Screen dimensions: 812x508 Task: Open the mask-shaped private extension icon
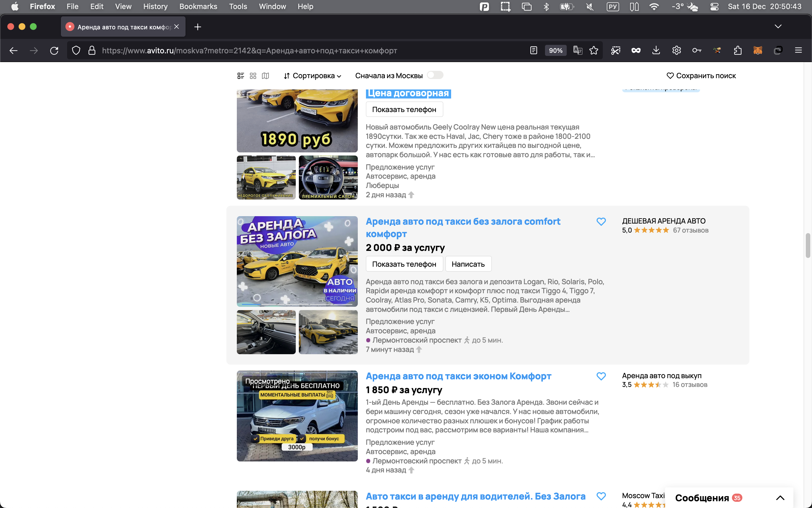pyautogui.click(x=636, y=51)
